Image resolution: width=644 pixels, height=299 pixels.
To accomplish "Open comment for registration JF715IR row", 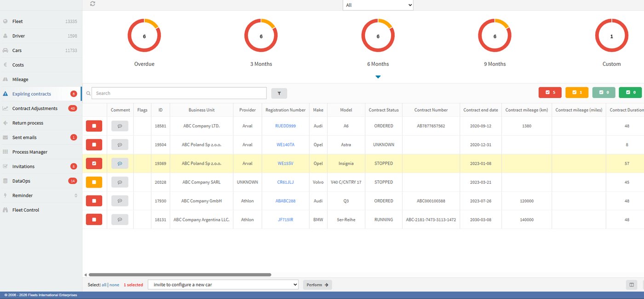I will click(120, 220).
